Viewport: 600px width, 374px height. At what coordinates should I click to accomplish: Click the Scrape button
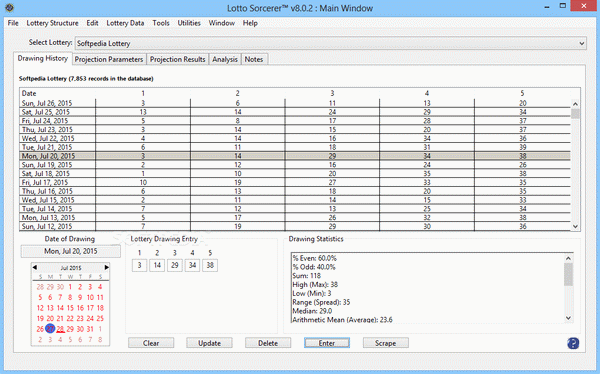[x=385, y=343]
